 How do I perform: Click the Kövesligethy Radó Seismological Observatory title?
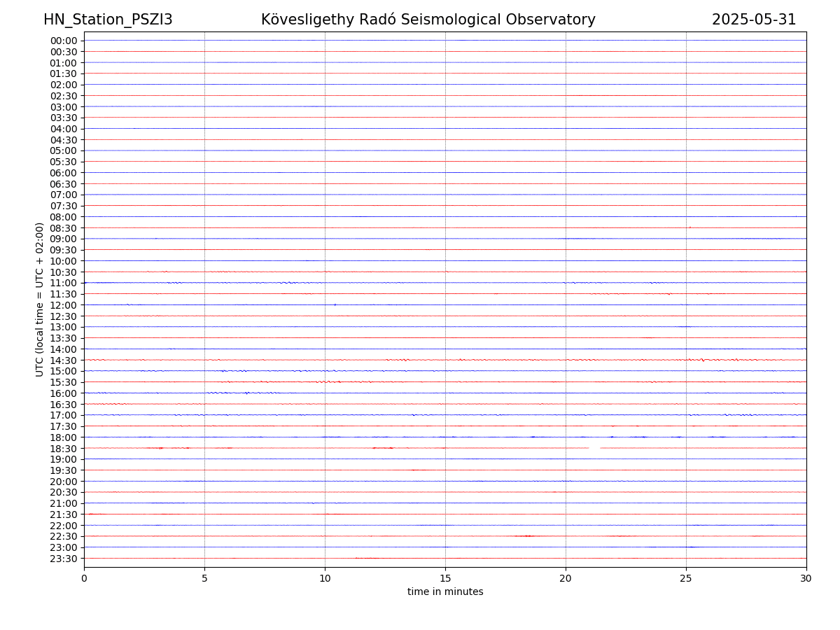tap(428, 20)
